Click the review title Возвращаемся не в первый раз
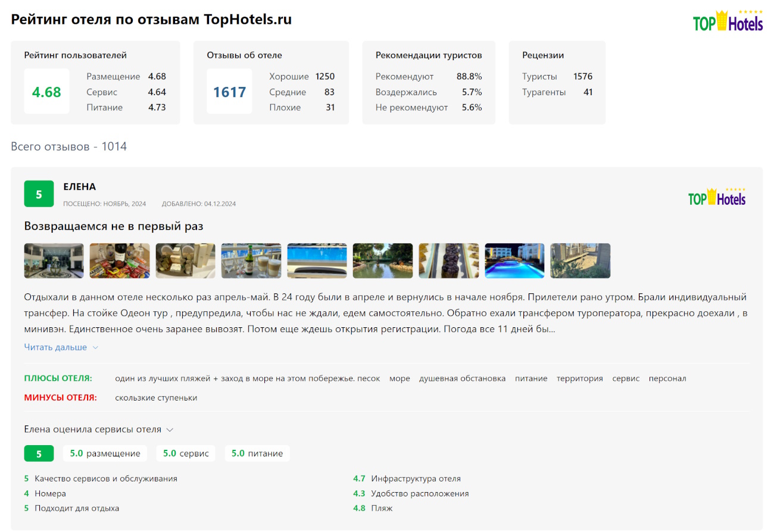 click(114, 226)
